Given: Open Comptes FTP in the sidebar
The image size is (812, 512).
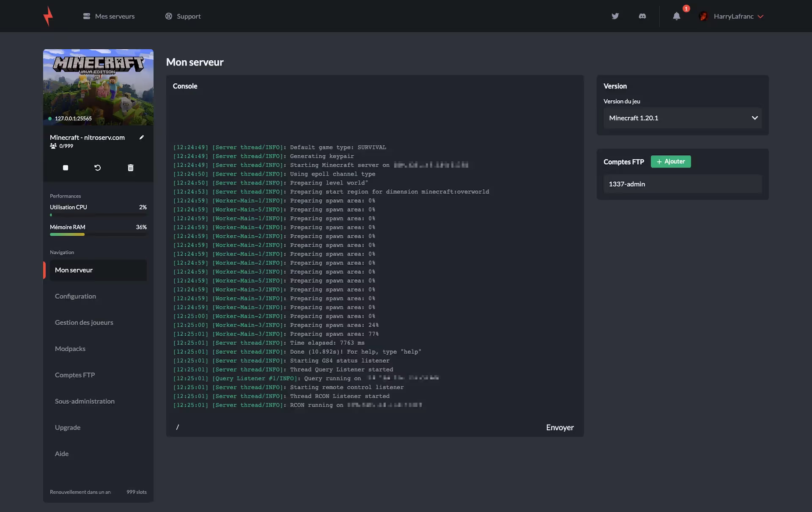Looking at the screenshot, I should (x=75, y=375).
